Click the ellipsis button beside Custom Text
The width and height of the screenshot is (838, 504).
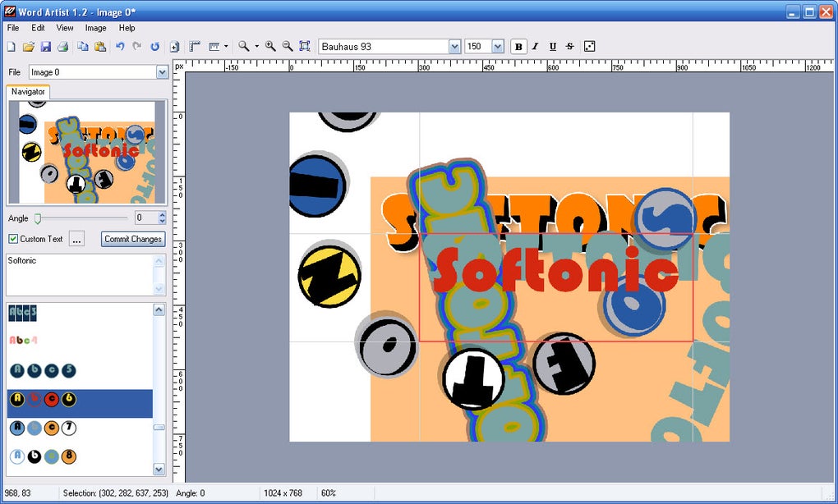[77, 239]
